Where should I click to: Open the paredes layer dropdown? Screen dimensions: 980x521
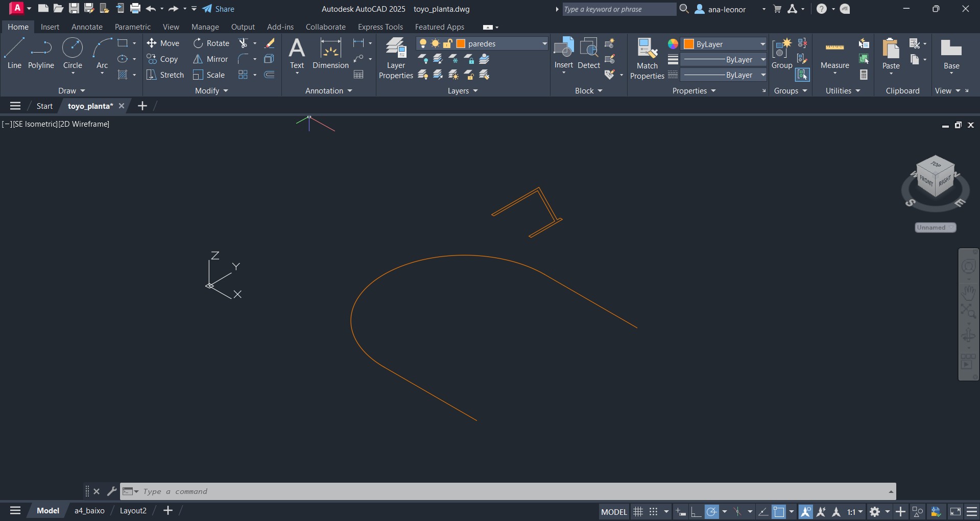click(x=544, y=44)
